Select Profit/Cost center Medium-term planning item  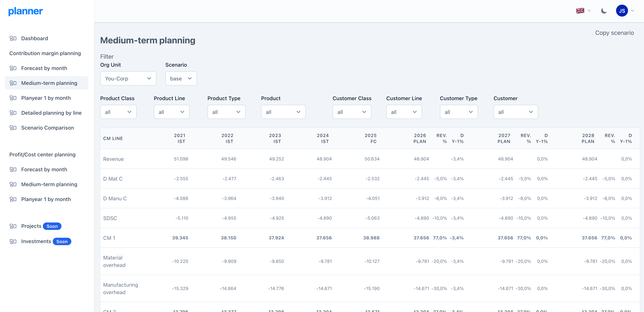[x=49, y=184]
